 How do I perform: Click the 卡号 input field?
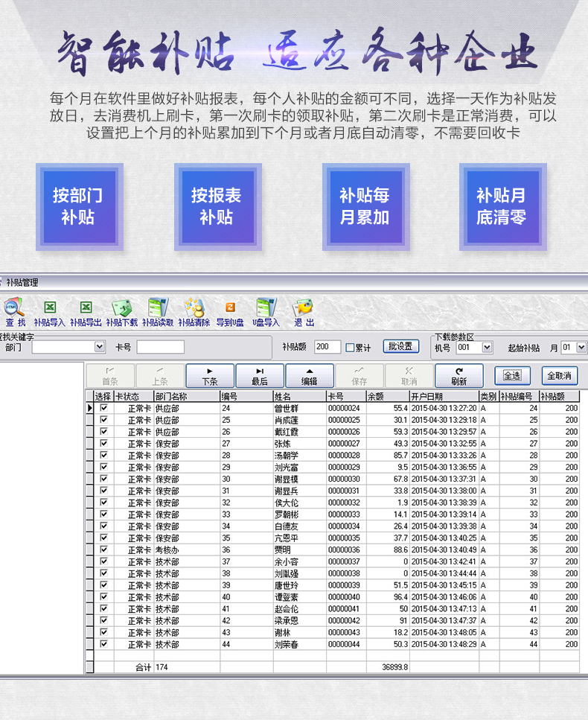(x=161, y=347)
